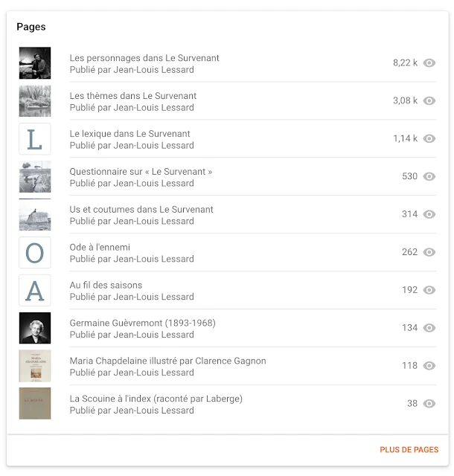Select Ode à l'ennemi page title
Screen dimensions: 454x476
click(100, 247)
